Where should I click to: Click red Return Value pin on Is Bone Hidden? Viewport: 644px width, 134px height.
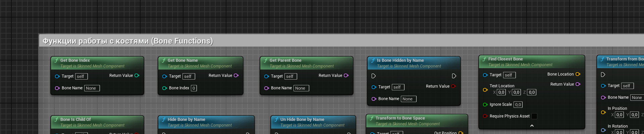pos(453,86)
